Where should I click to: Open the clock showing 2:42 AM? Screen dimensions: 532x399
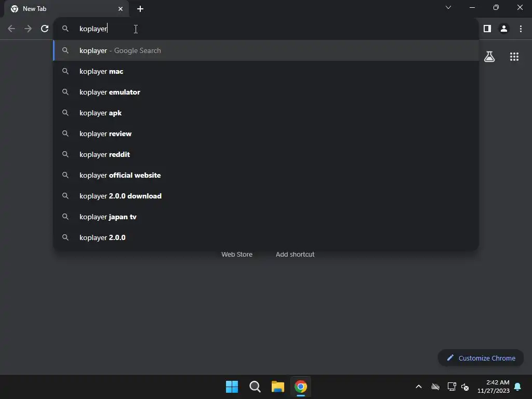(x=494, y=387)
